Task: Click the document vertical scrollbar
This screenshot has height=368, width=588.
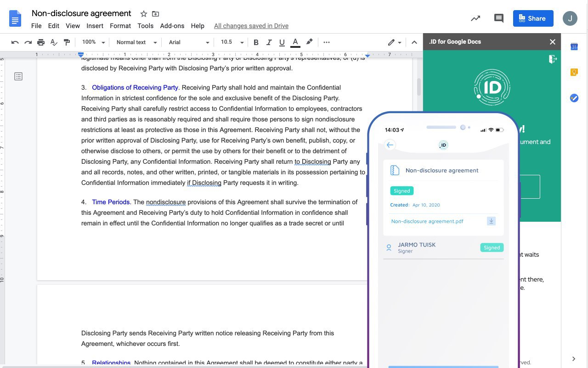Action: [418, 86]
